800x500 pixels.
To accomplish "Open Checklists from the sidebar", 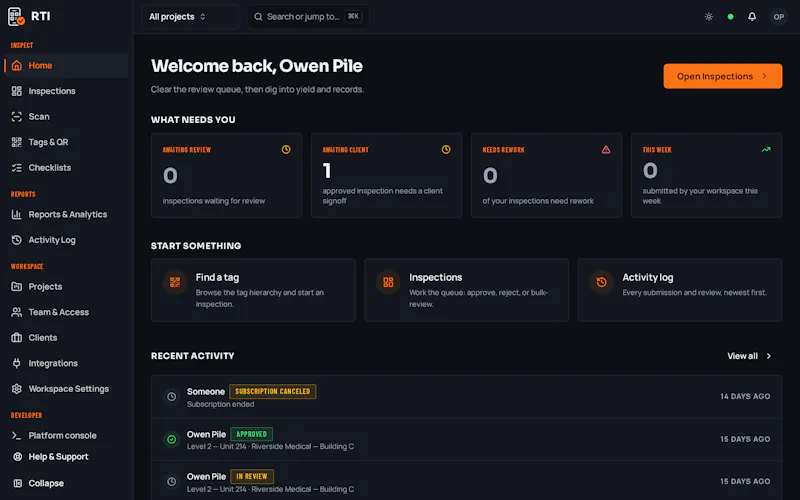I will pyautogui.click(x=66, y=167).
